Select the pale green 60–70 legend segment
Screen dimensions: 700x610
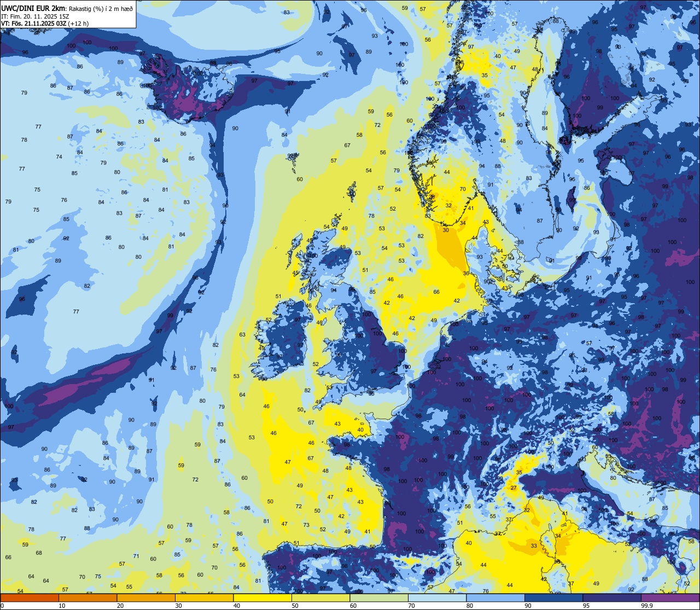coord(379,597)
